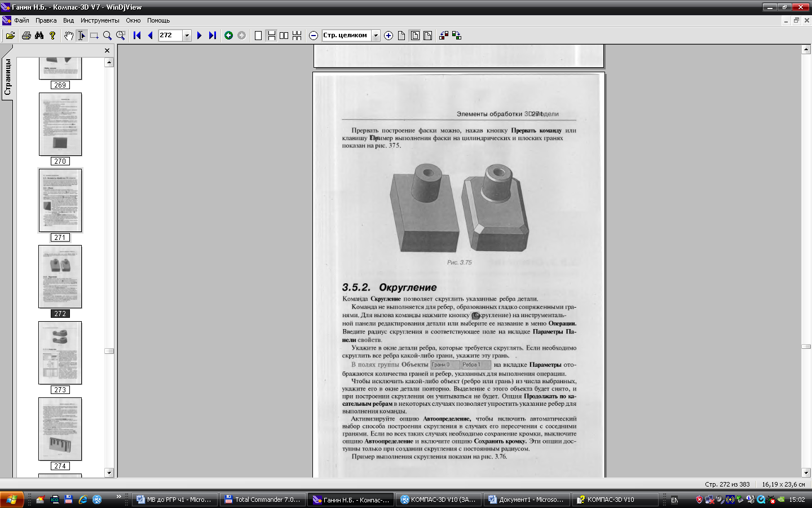
Task: Click the thumbnail panel scroll-up arrow
Action: click(109, 63)
